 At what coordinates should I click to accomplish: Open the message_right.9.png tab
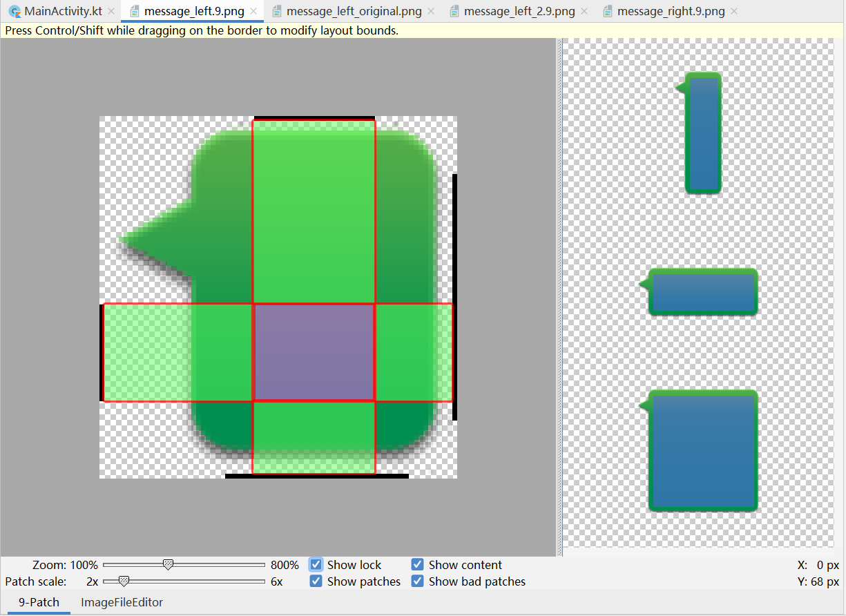point(671,11)
